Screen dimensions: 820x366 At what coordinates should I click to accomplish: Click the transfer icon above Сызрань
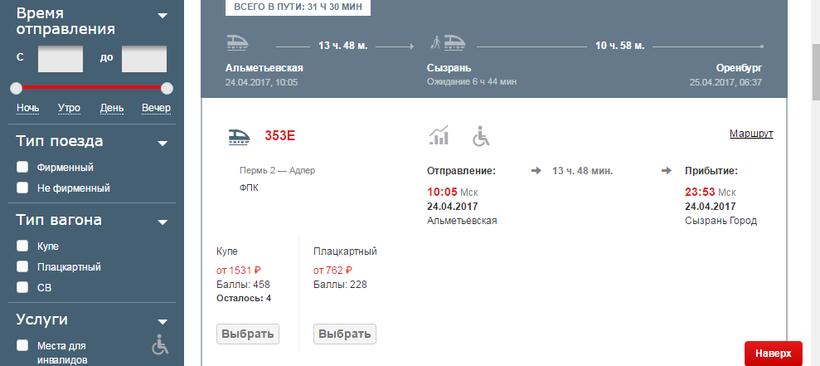point(448,43)
